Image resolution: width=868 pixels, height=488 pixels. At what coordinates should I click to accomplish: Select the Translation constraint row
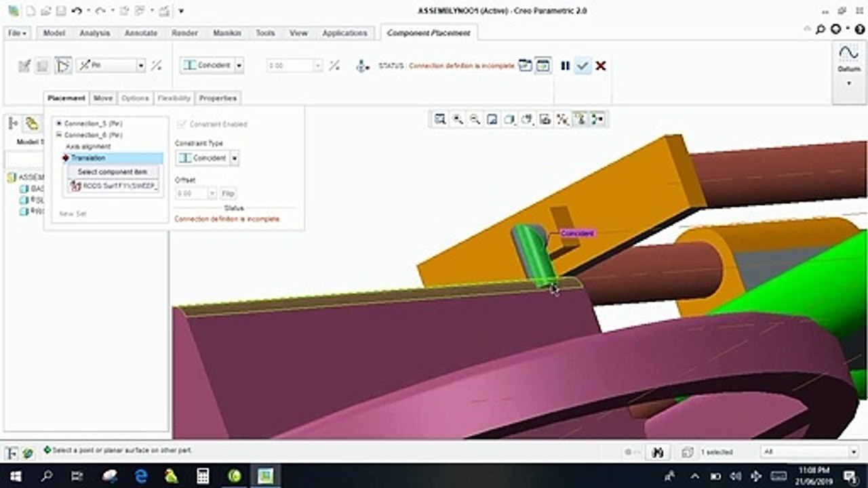(112, 158)
